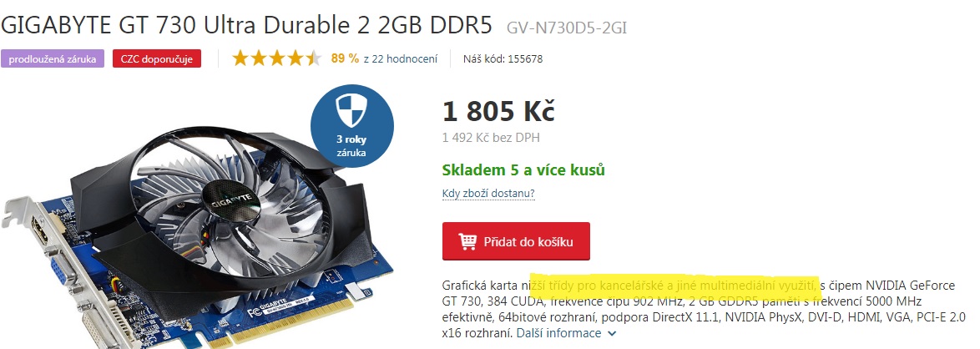Expand the chevron after Další informace
The height and width of the screenshot is (349, 980).
coord(612,334)
